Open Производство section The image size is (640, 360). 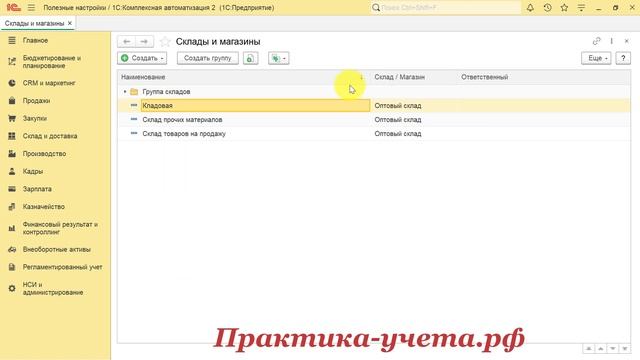(44, 153)
